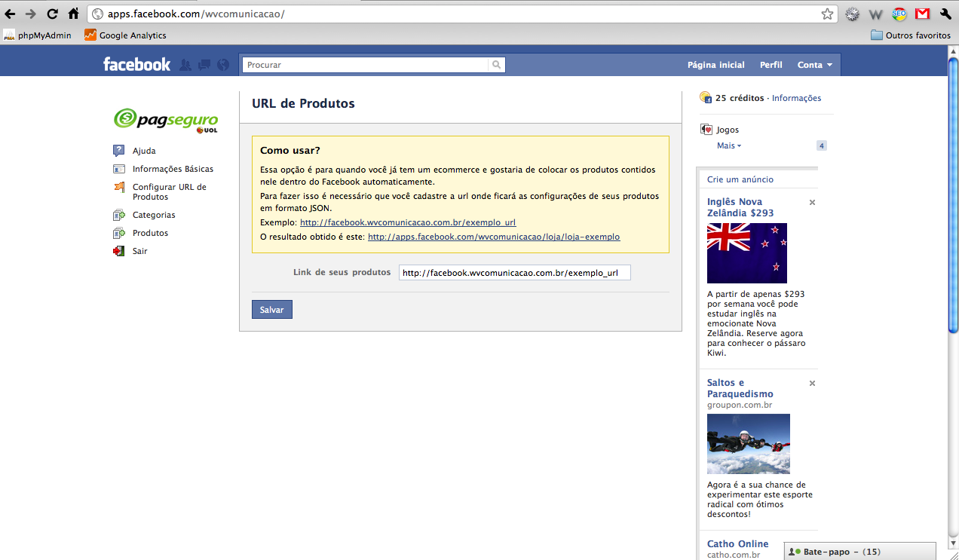Open the Saltos e Paraquedismo ad title
Viewport: 959px width, 560px height.
740,388
